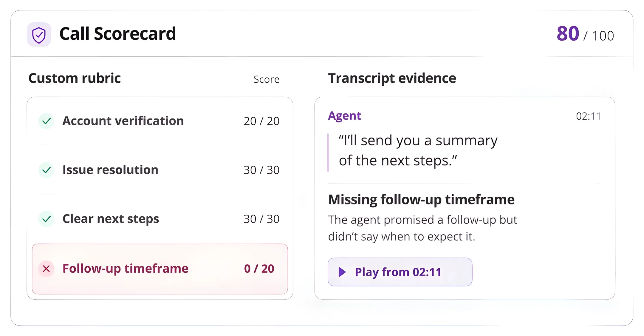The height and width of the screenshot is (336, 644).
Task: Click the green check beside Account verification
Action: click(x=46, y=121)
